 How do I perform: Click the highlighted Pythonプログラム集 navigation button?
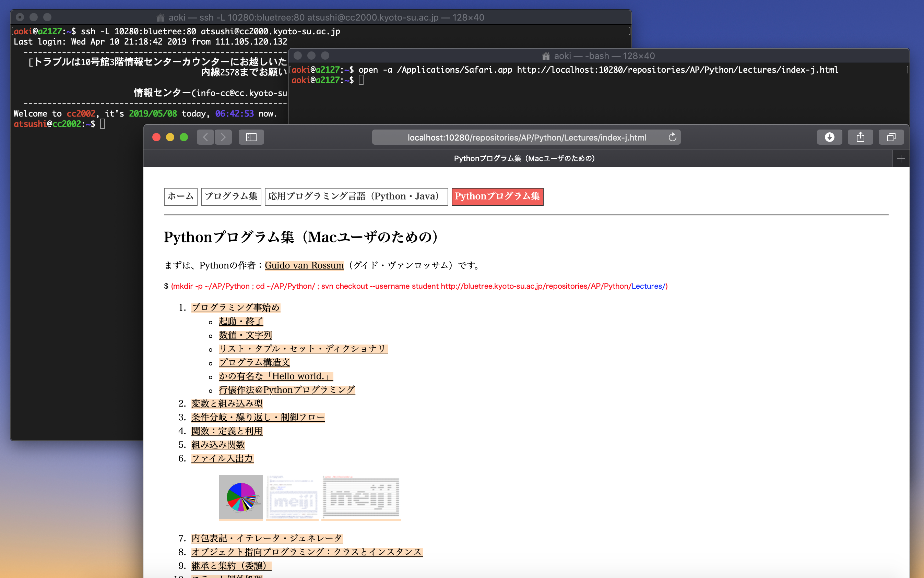click(497, 196)
